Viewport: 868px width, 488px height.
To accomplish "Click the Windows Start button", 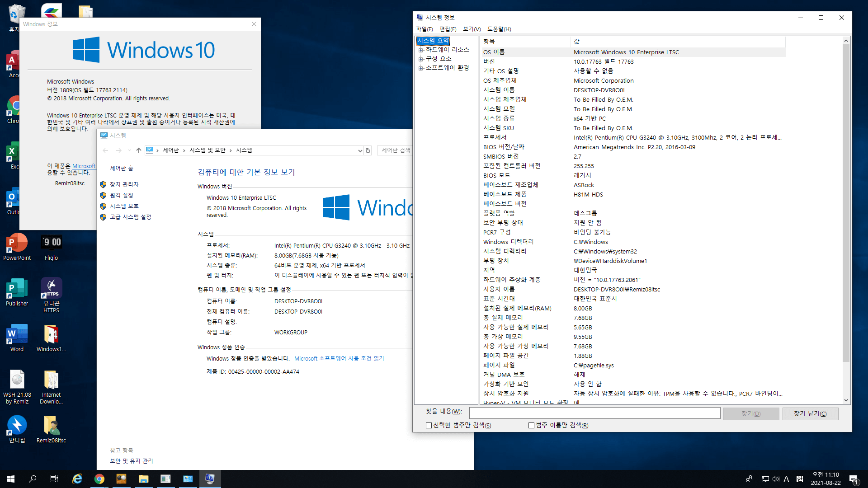I will coord(11,479).
